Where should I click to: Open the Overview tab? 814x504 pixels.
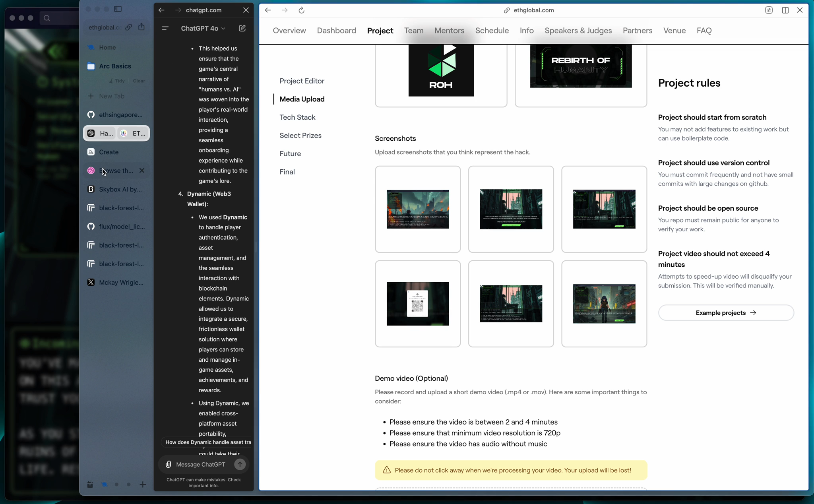click(289, 31)
